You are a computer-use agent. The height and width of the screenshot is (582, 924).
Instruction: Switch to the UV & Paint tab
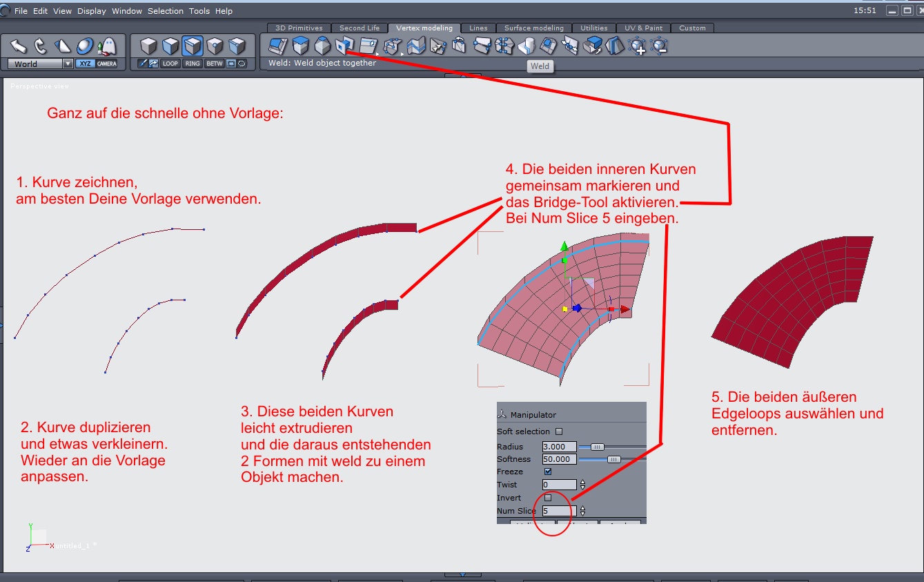pyautogui.click(x=644, y=28)
